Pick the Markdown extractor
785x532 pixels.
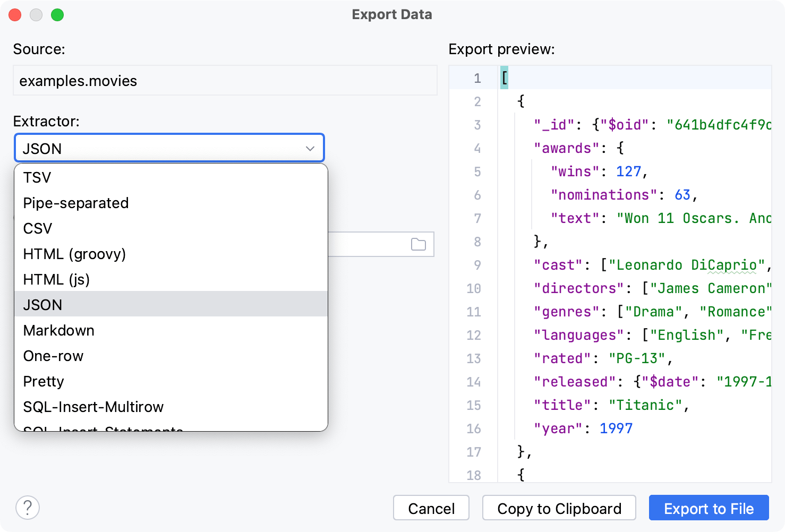pos(58,330)
